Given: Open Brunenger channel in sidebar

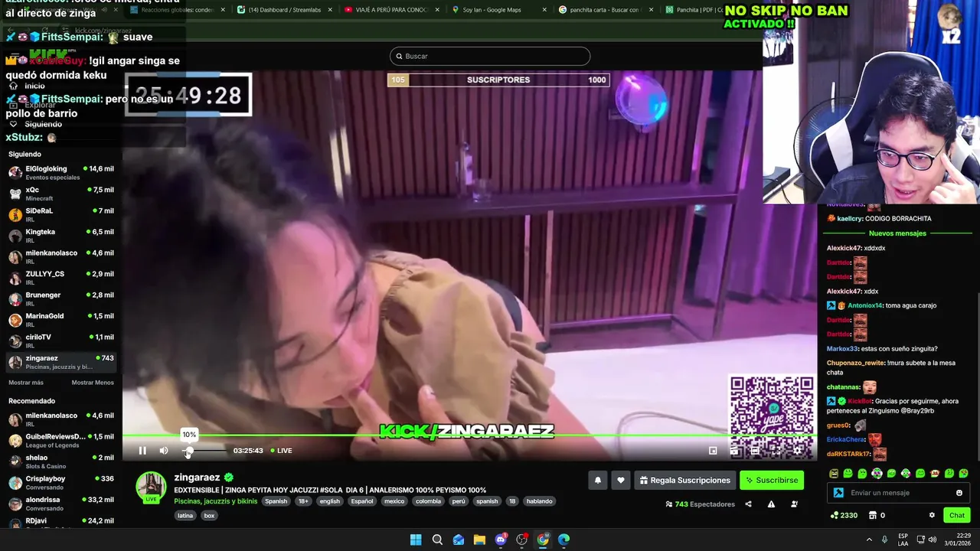Looking at the screenshot, I should click(61, 299).
